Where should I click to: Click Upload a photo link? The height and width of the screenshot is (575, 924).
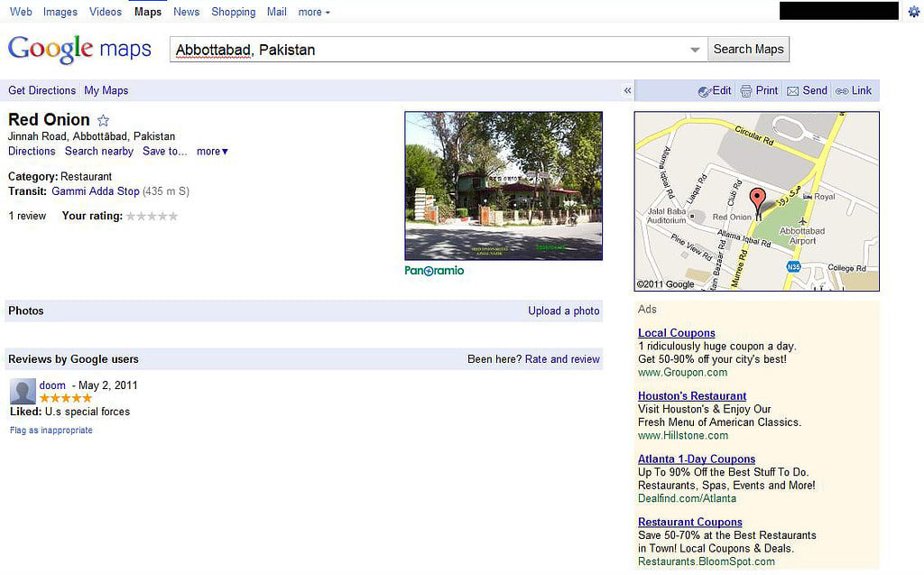(x=564, y=311)
